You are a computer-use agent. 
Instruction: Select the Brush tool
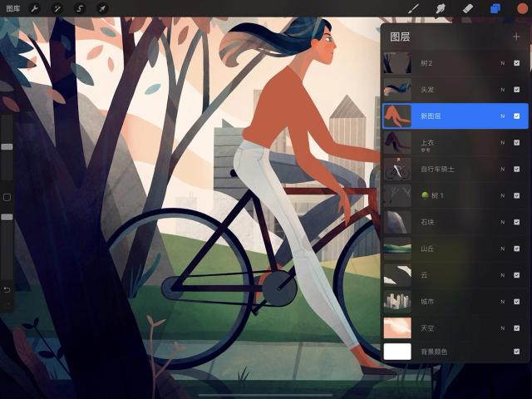(x=413, y=8)
